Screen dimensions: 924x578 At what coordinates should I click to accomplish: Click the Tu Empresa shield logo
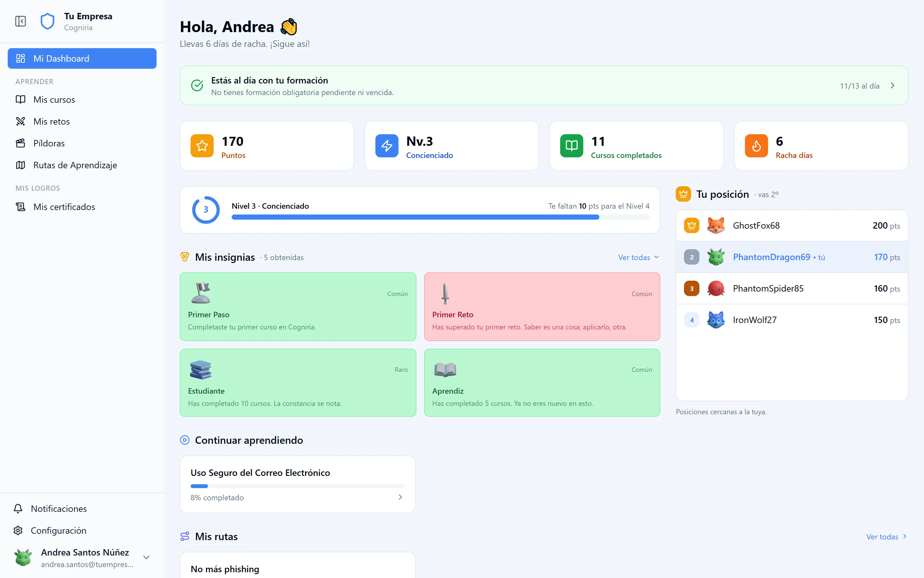coord(47,22)
